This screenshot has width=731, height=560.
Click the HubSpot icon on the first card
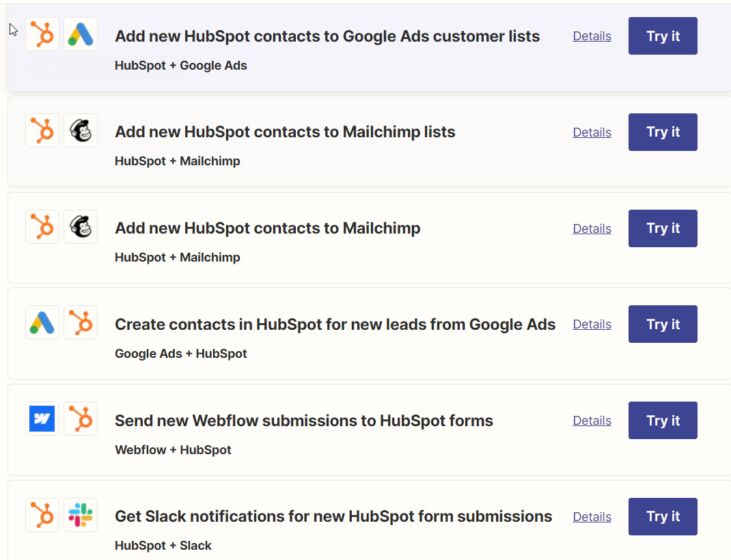click(x=42, y=34)
